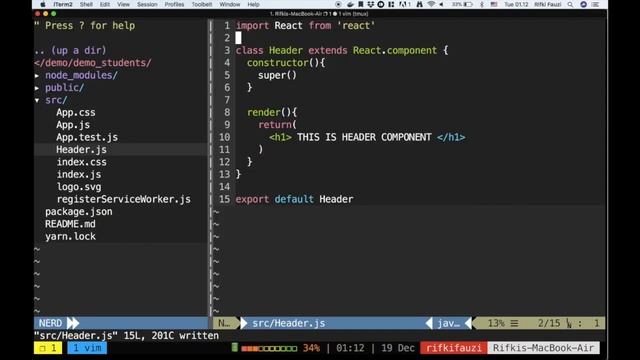This screenshot has width=640, height=360.
Task: Click src/Header.js in the status line
Action: (x=289, y=323)
